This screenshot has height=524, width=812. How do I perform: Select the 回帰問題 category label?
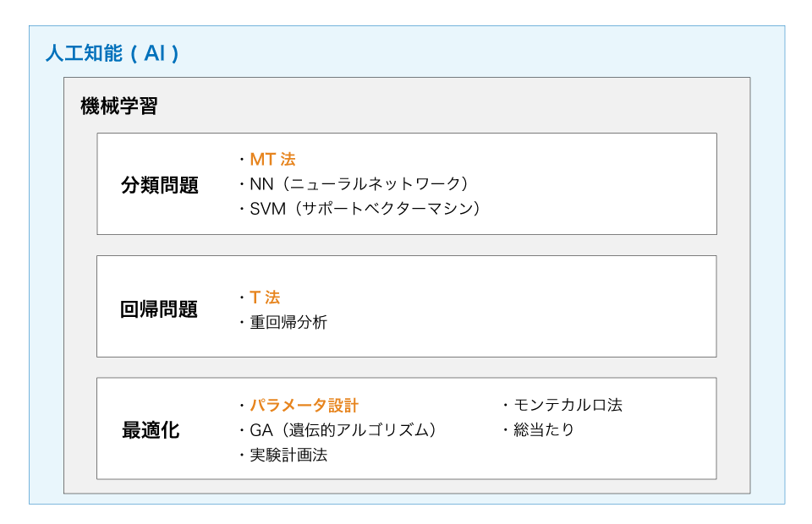click(159, 309)
